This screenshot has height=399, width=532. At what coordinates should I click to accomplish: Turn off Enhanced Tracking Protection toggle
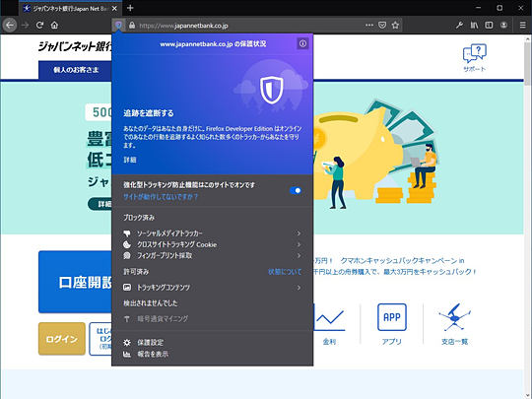(x=296, y=190)
